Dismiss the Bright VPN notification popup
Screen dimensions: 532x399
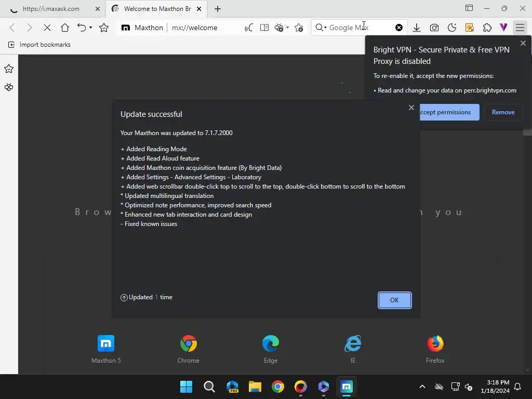point(523,43)
